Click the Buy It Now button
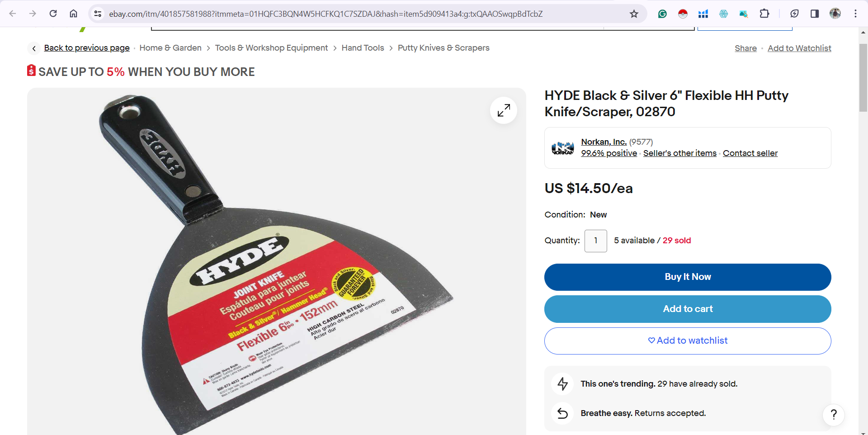The width and height of the screenshot is (868, 435). (x=688, y=277)
